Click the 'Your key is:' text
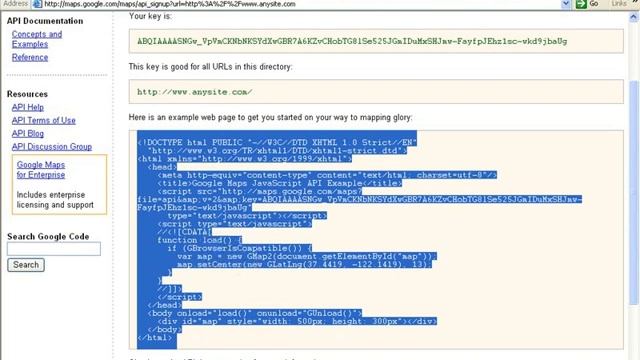The image size is (640, 360). [x=150, y=16]
